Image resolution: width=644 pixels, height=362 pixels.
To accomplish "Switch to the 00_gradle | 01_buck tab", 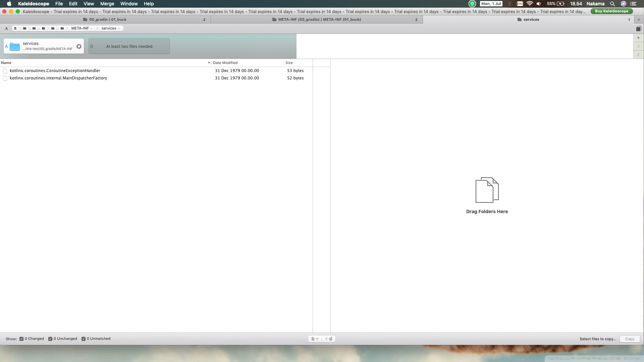I will tap(107, 19).
